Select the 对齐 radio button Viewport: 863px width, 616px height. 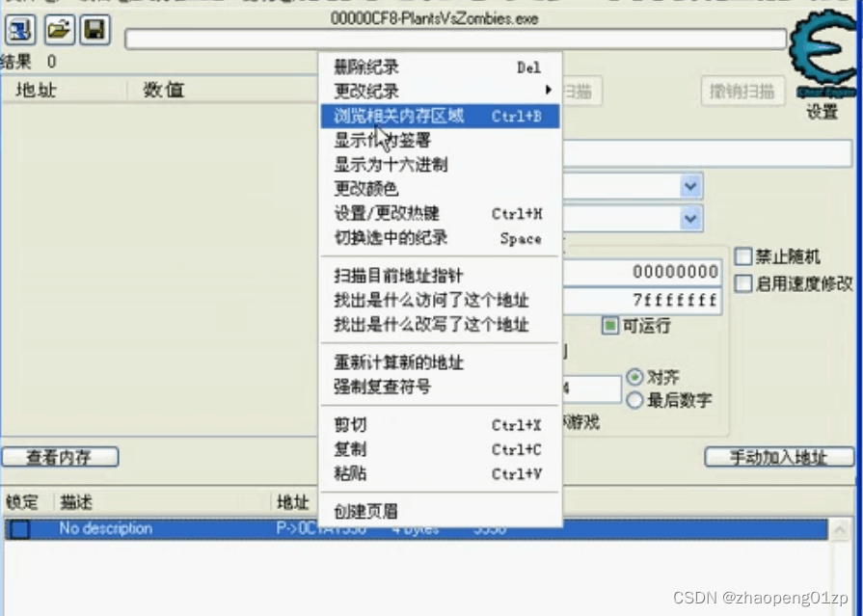(x=634, y=378)
